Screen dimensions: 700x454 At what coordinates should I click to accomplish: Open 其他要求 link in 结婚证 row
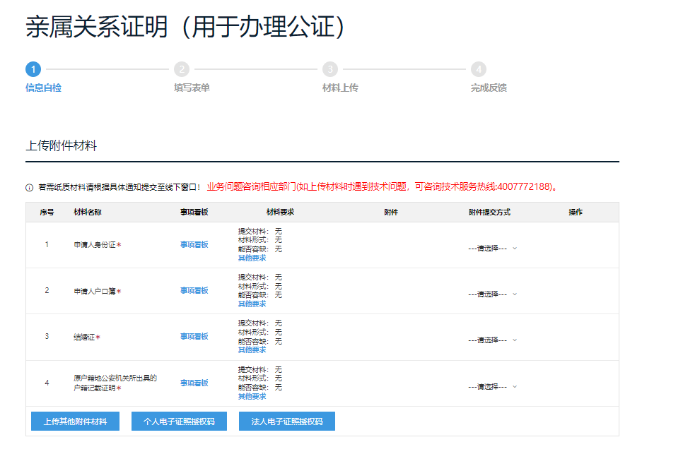(x=253, y=350)
